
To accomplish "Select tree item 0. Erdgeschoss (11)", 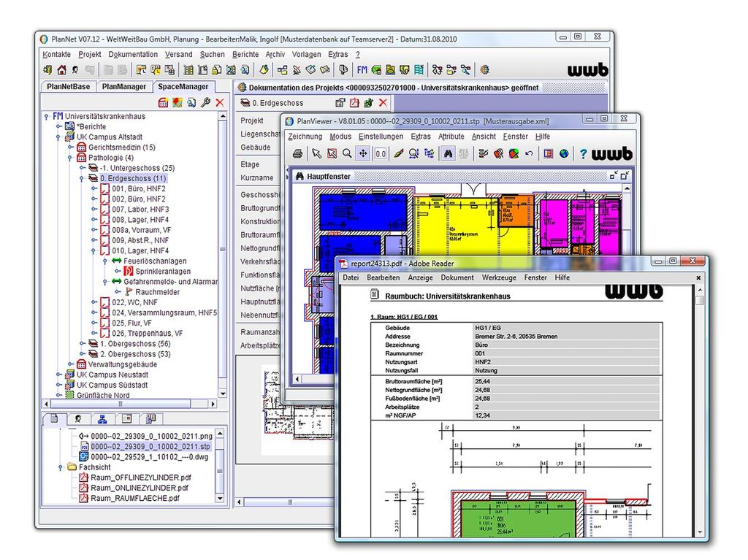I will coord(133,178).
